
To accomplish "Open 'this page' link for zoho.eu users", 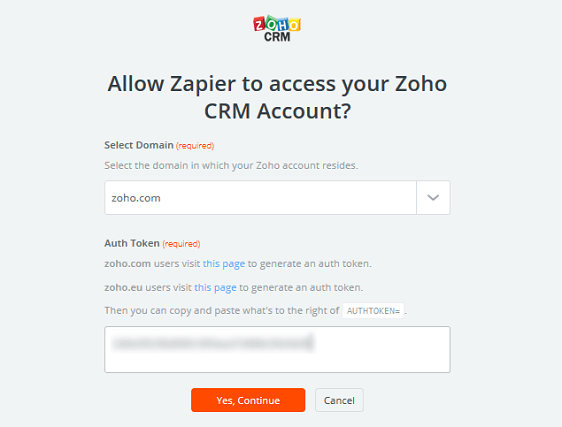I will 215,288.
